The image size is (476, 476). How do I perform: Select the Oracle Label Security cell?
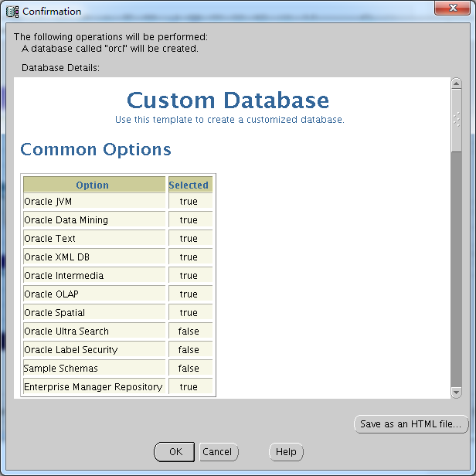pyautogui.click(x=94, y=350)
